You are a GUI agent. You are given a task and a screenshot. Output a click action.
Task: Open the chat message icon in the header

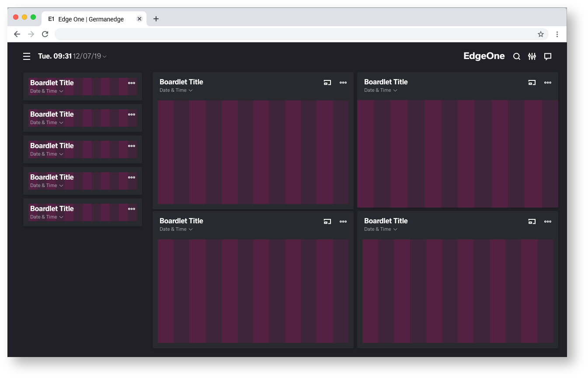[x=547, y=56]
